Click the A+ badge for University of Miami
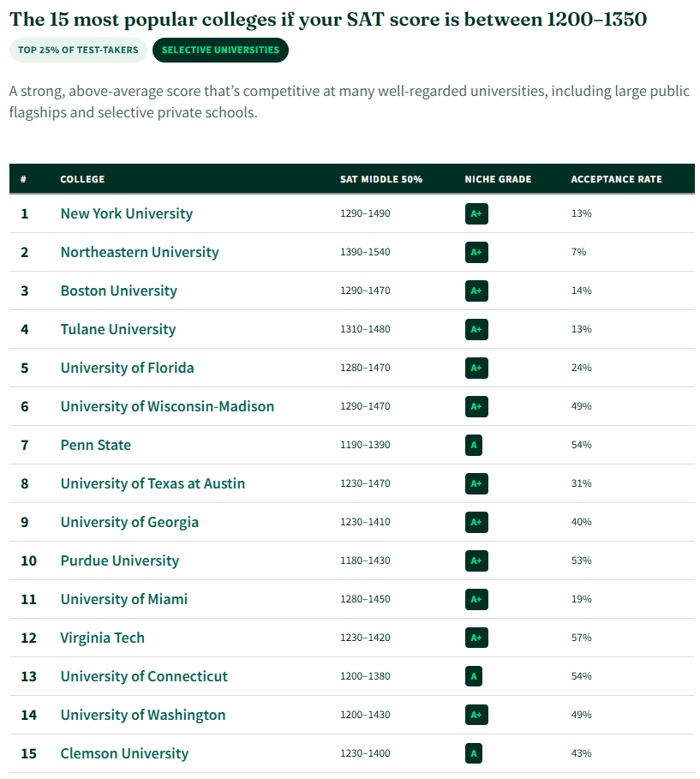700x779 pixels. click(476, 600)
